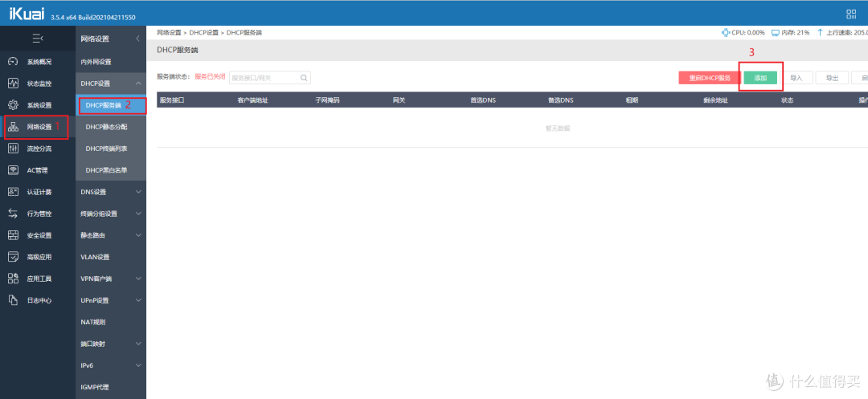This screenshot has height=399, width=868.
Task: Collapse the left sidebar with hamburger icon
Action: pyautogui.click(x=37, y=39)
